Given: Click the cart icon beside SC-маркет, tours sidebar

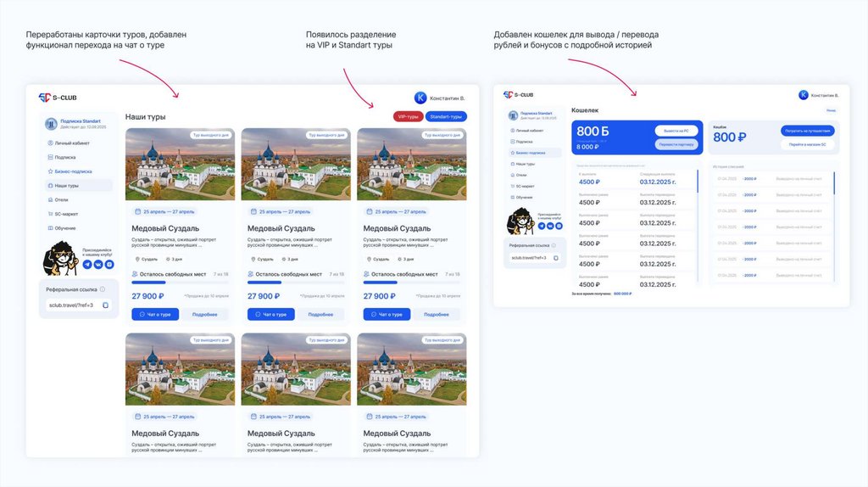Looking at the screenshot, I should coord(50,214).
